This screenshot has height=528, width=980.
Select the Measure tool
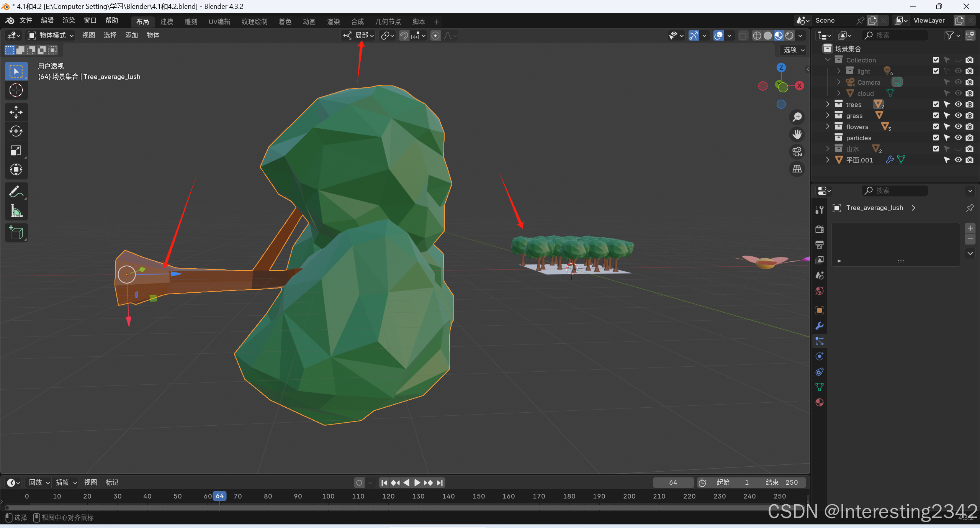16,211
